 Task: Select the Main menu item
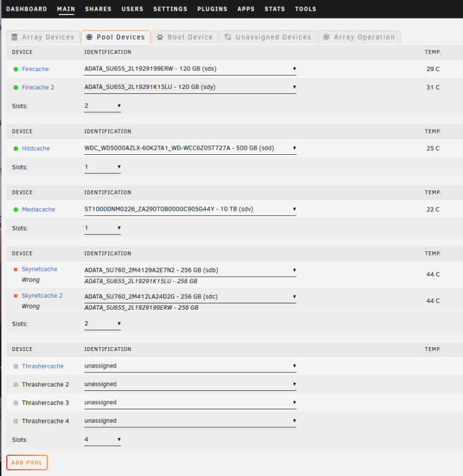66,9
